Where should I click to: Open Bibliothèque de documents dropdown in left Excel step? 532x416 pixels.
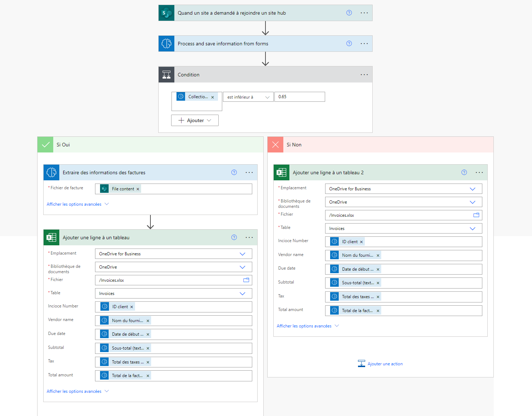point(174,267)
